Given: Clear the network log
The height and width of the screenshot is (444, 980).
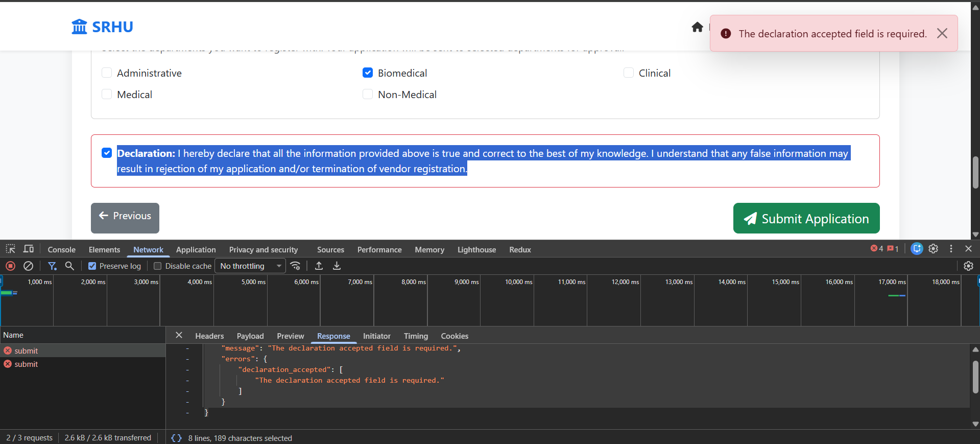Looking at the screenshot, I should point(29,266).
